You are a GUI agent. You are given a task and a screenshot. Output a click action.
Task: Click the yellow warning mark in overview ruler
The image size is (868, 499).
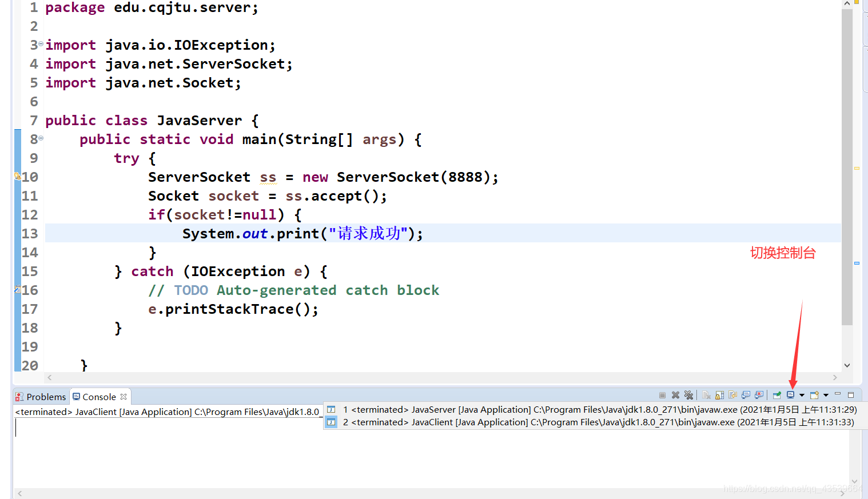857,168
